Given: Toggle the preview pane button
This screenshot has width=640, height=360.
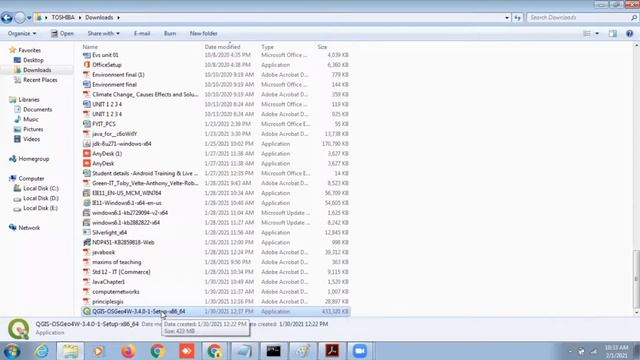Looking at the screenshot, I should [613, 33].
